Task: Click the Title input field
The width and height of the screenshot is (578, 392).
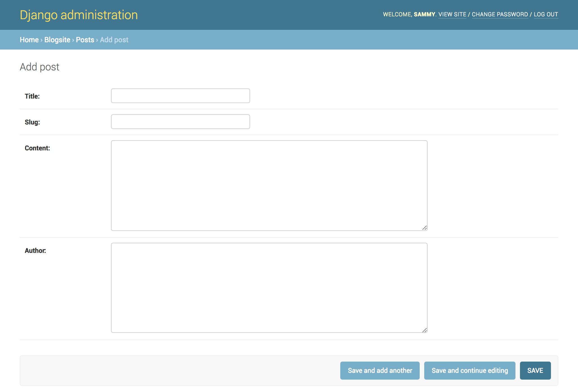Action: tap(180, 95)
